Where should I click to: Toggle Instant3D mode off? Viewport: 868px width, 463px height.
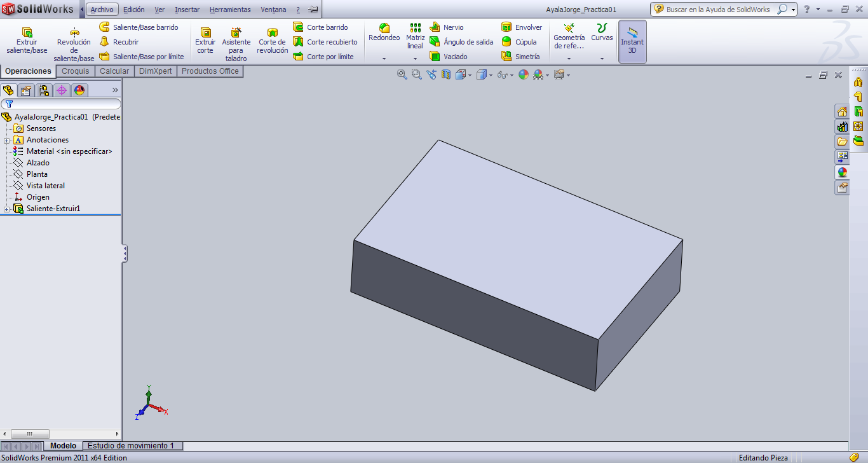632,41
